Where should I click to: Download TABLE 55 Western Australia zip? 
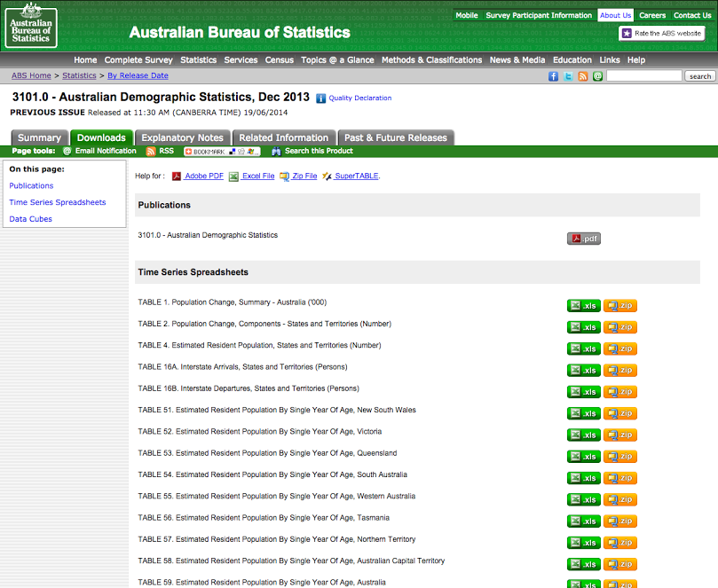click(620, 499)
